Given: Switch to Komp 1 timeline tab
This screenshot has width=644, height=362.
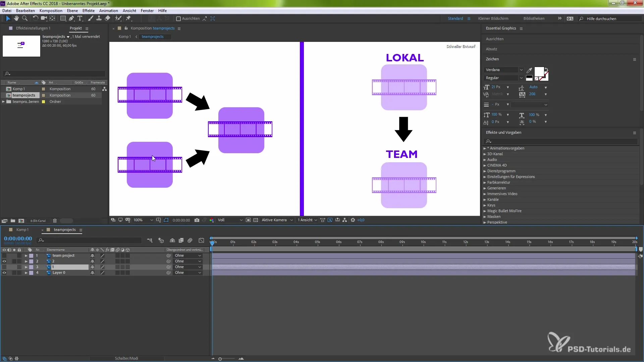Looking at the screenshot, I should [x=22, y=230].
